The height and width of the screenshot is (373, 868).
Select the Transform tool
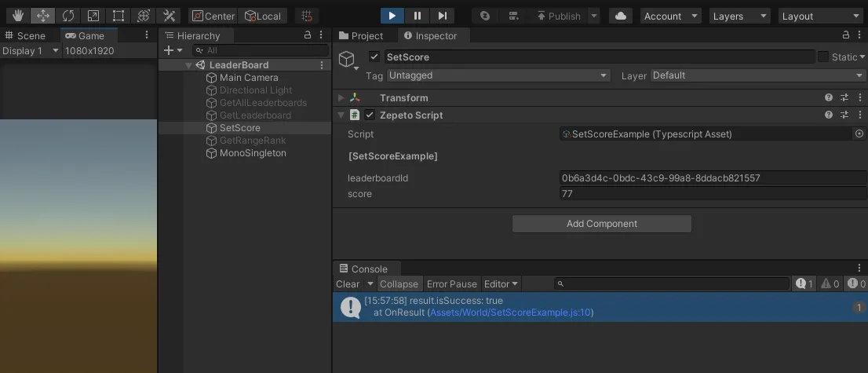point(144,16)
